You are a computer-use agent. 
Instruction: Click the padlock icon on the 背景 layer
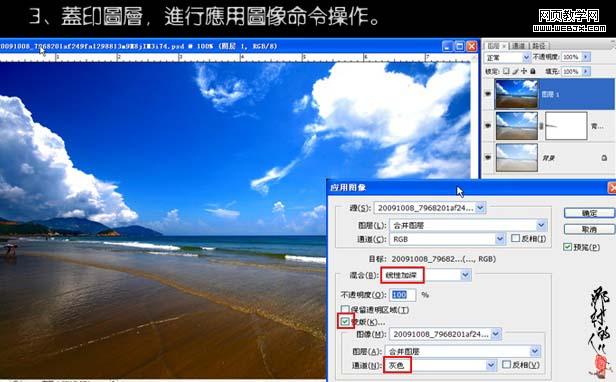pyautogui.click(x=604, y=158)
